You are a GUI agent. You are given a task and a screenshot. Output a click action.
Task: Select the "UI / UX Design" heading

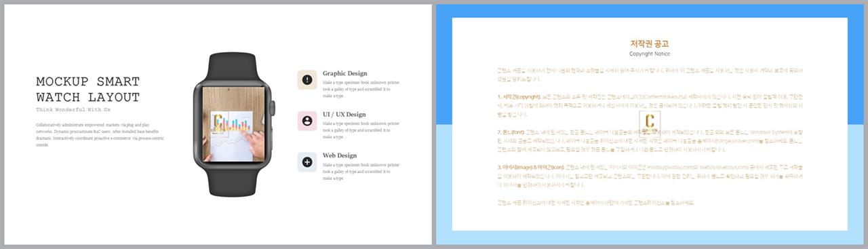click(344, 115)
